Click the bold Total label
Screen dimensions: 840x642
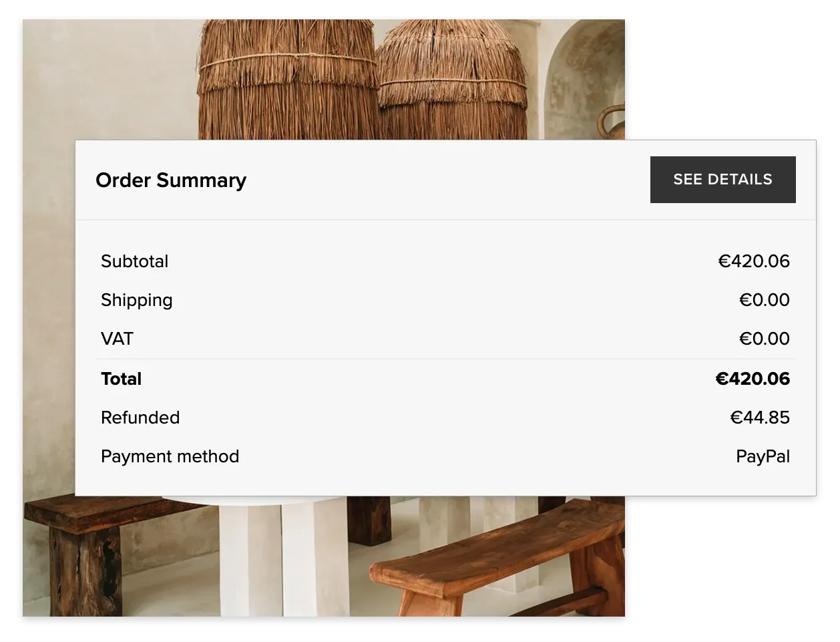121,379
